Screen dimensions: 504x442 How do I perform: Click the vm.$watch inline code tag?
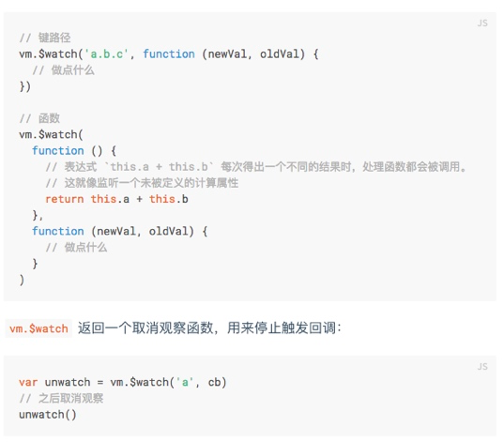(38, 328)
